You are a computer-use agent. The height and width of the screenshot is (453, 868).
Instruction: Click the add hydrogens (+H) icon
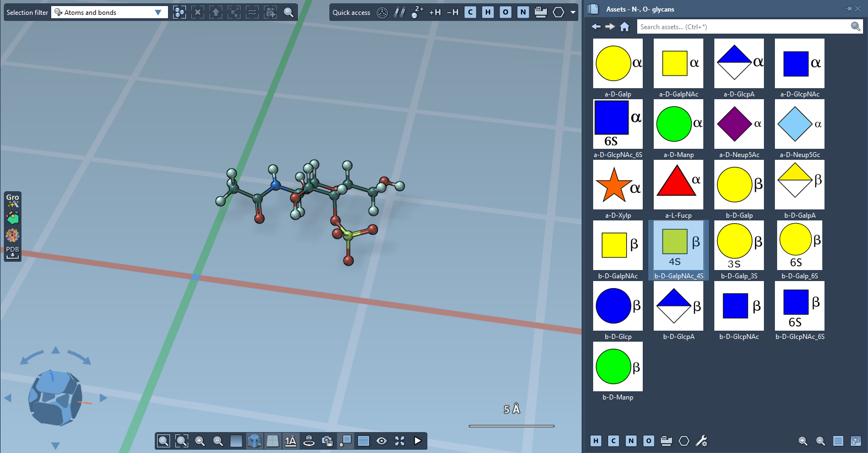(435, 12)
